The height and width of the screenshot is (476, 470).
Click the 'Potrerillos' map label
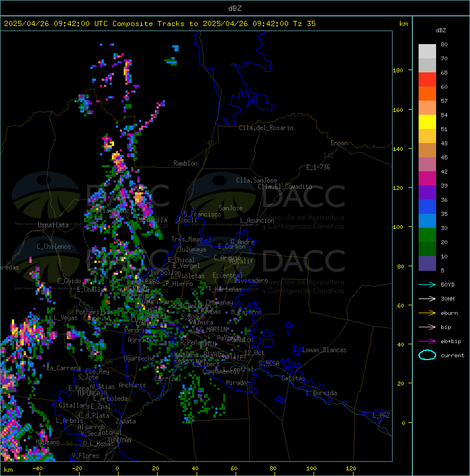[x=94, y=312]
